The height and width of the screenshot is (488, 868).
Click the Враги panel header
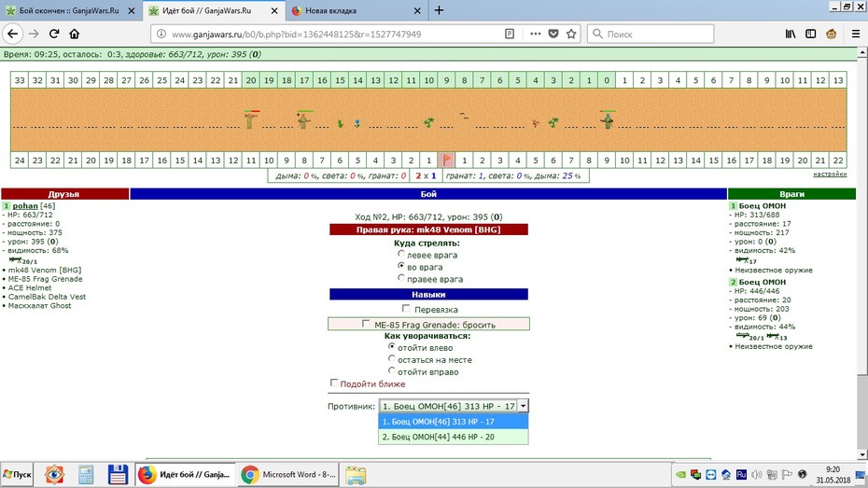click(x=791, y=194)
